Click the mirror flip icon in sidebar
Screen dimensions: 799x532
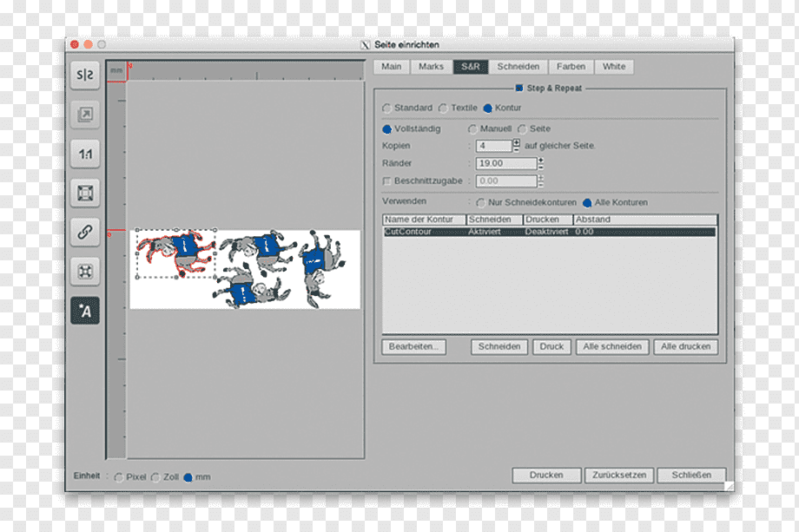[85, 75]
